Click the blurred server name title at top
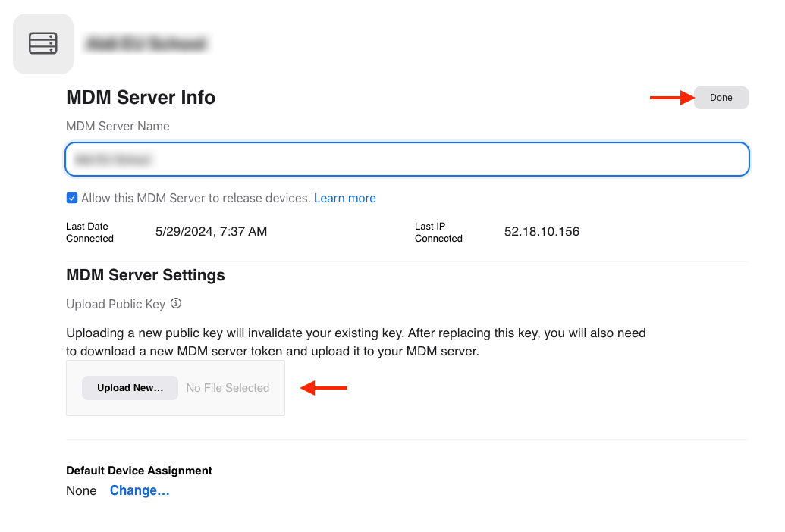Viewport: 785px width, 532px height. tap(146, 44)
